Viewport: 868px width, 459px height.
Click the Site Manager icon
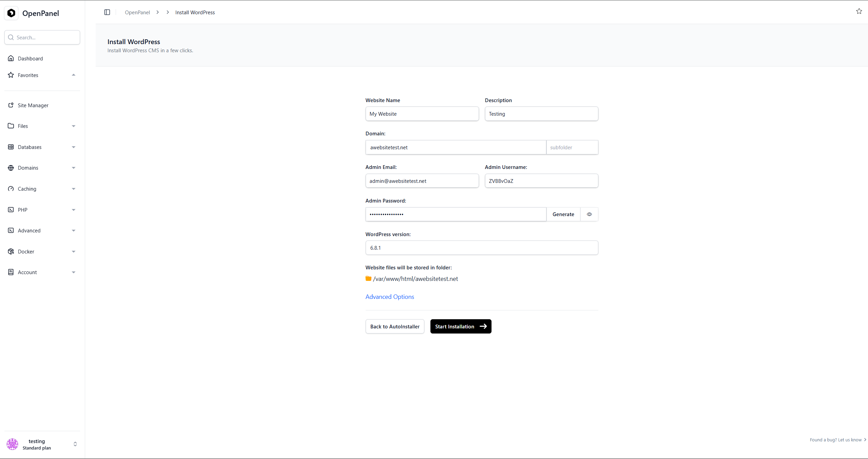(x=11, y=105)
